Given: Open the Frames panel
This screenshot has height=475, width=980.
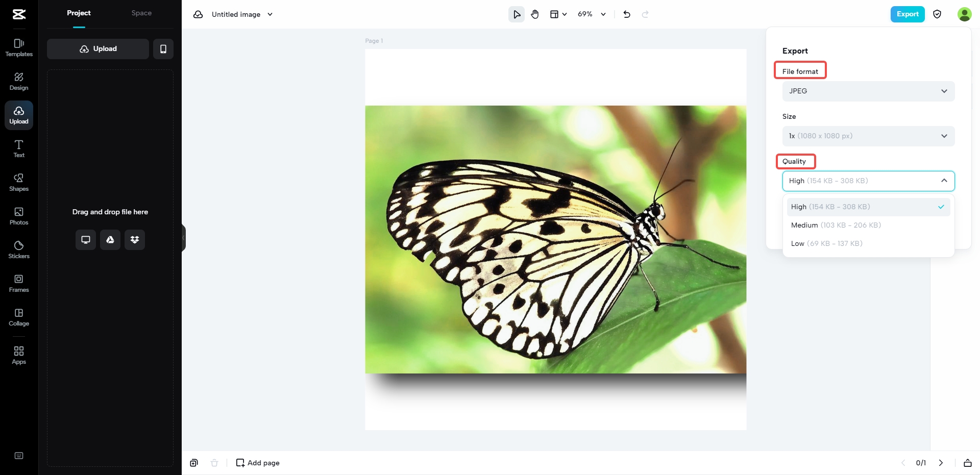Looking at the screenshot, I should pyautogui.click(x=18, y=283).
